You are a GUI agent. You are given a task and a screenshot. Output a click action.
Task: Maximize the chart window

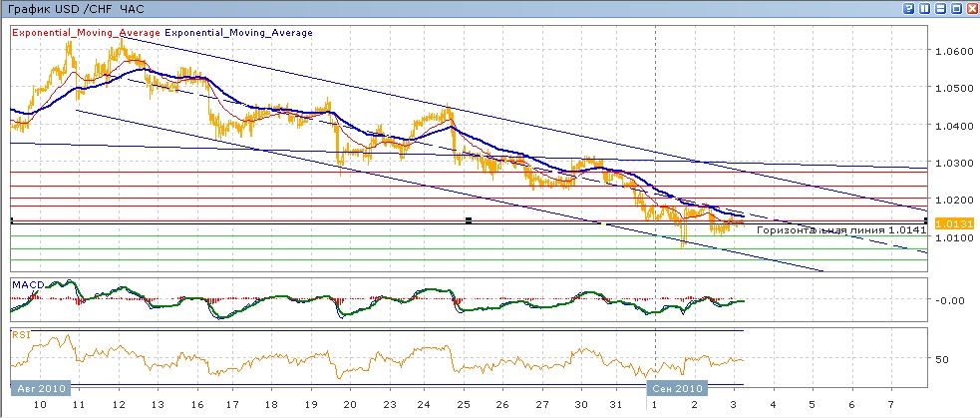pyautogui.click(x=956, y=8)
